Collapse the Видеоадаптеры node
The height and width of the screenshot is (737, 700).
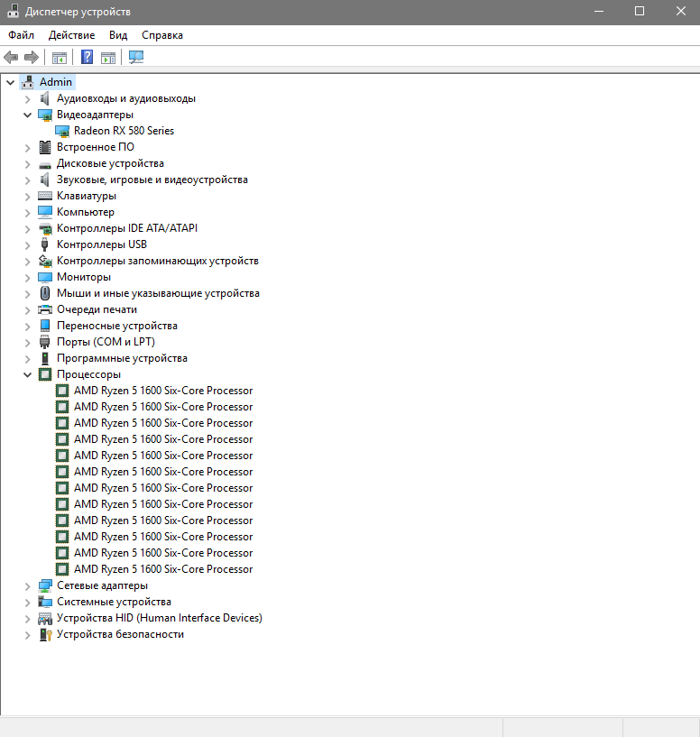(27, 115)
